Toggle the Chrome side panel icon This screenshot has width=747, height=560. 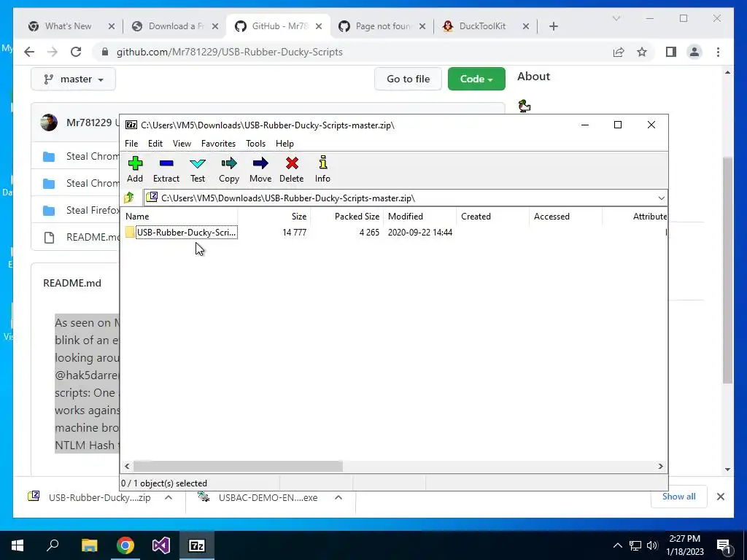tap(671, 52)
